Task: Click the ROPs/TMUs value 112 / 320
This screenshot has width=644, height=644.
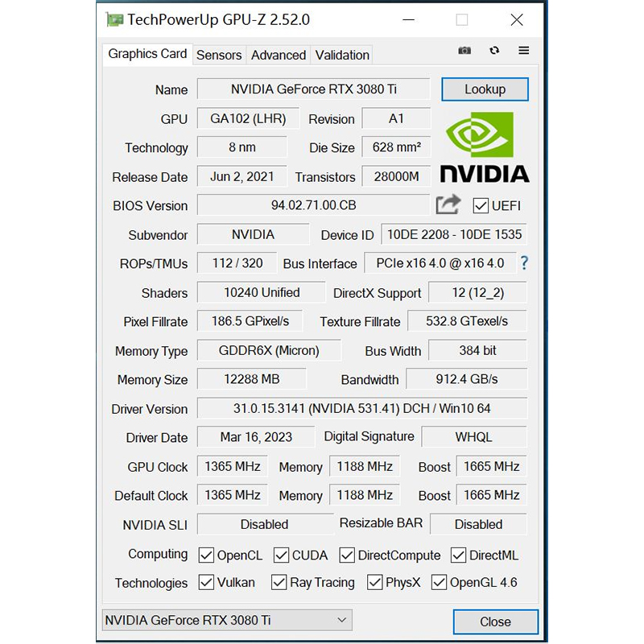Action: (x=237, y=263)
